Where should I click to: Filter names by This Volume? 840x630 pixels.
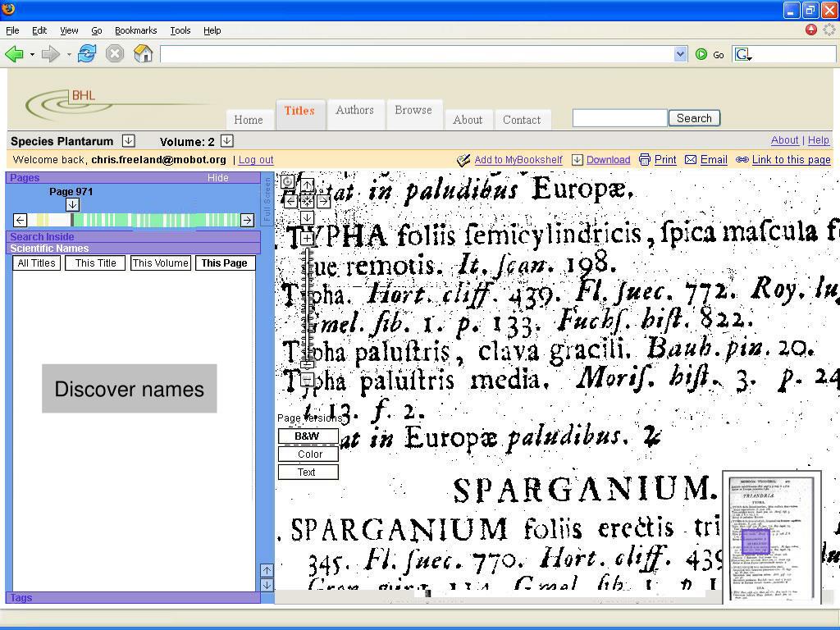coord(161,263)
